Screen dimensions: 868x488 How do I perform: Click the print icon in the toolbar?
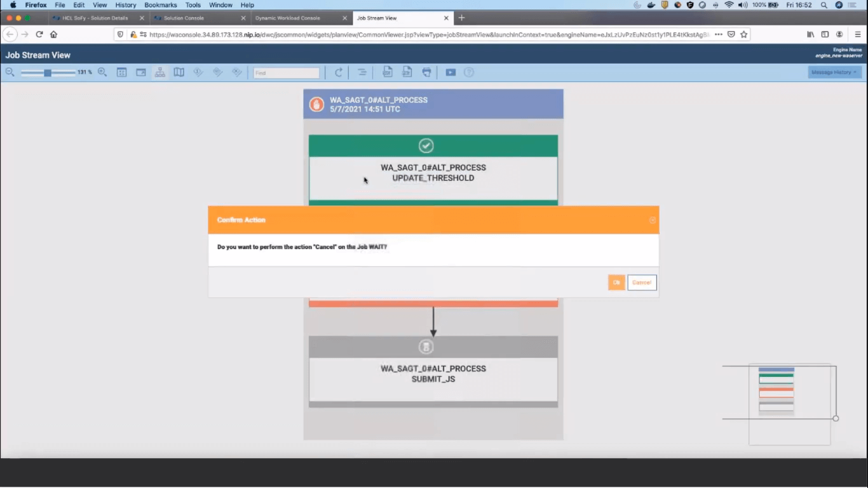click(426, 72)
